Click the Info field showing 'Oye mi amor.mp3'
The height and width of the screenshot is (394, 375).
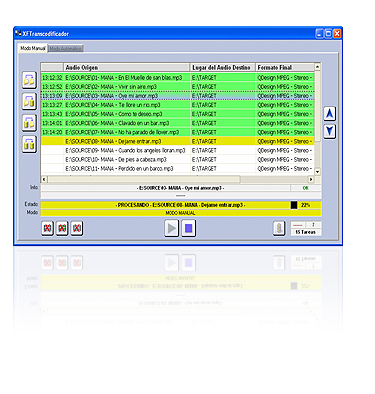click(165, 188)
